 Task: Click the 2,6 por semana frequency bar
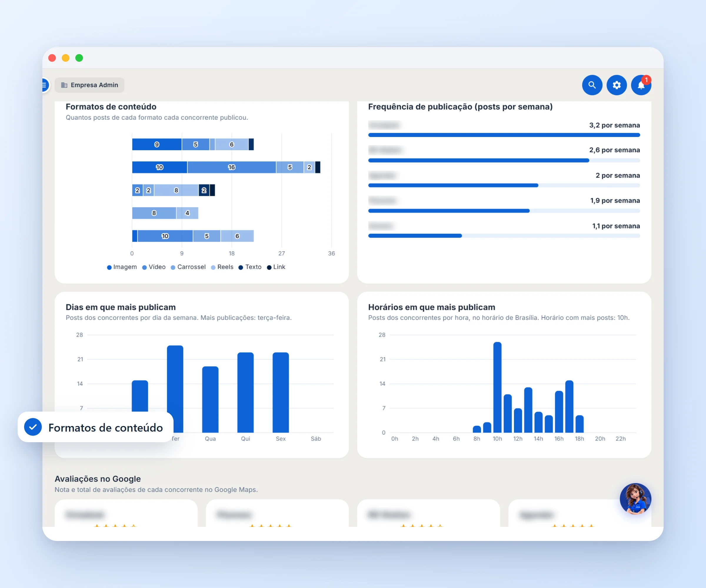tap(504, 161)
